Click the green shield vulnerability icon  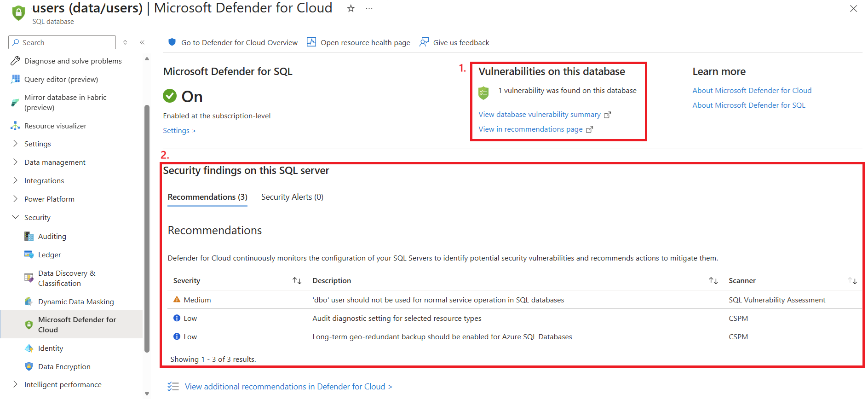(x=483, y=93)
